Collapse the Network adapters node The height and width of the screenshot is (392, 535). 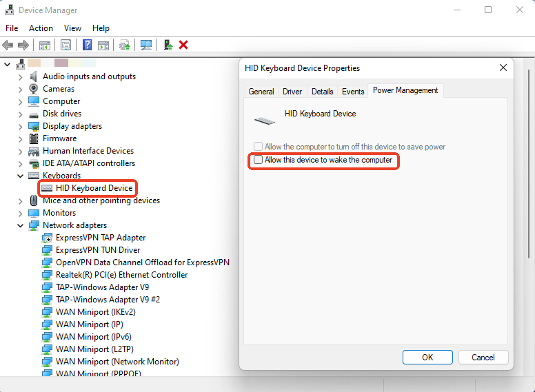point(20,226)
